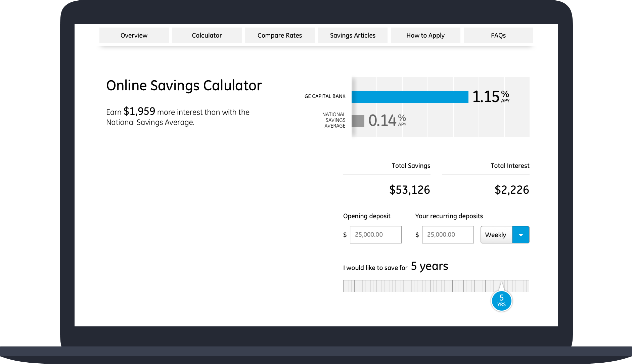Click the $53,126 Total Savings value
632x364 pixels.
[410, 190]
